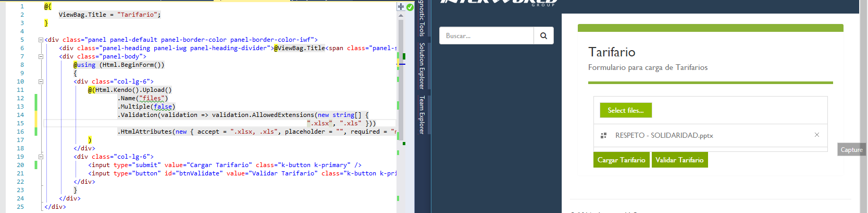Screen dimensions: 868x213
Task: Remove the RESPETO - SOLIDARIDAD.pptx file with X
Action: [x=817, y=135]
